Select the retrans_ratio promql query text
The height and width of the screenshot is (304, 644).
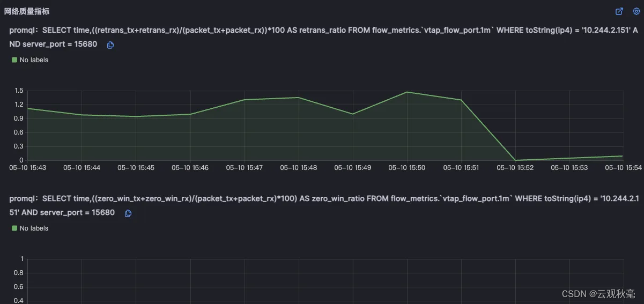coord(323,37)
